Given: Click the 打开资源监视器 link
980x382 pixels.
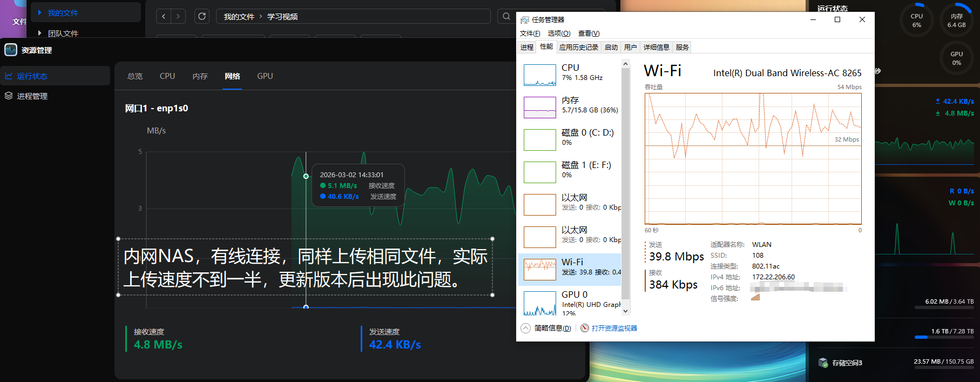Looking at the screenshot, I should coord(614,328).
